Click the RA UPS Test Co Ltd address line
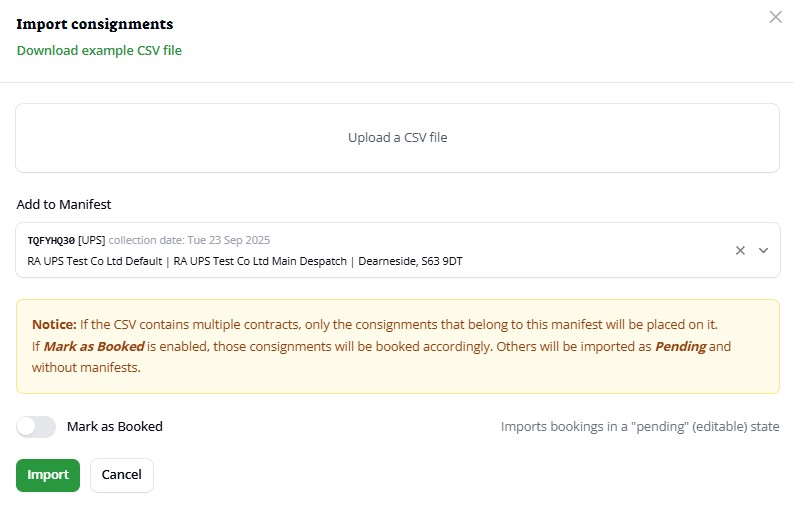Viewport: 794px width, 506px height. [245, 261]
